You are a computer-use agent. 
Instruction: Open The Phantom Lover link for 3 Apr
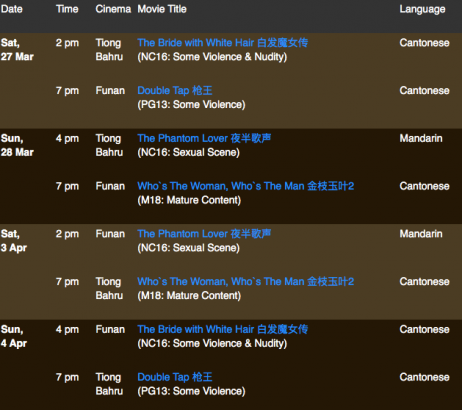(204, 234)
